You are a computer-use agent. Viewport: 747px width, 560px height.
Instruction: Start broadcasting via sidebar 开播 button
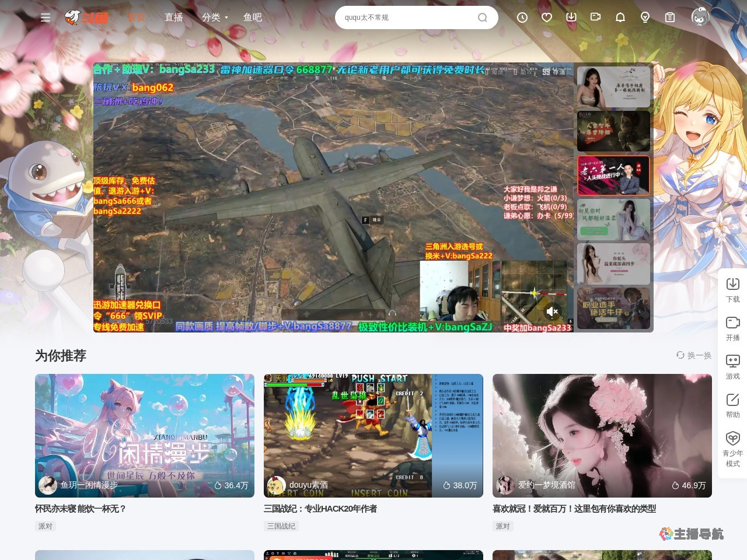[732, 328]
